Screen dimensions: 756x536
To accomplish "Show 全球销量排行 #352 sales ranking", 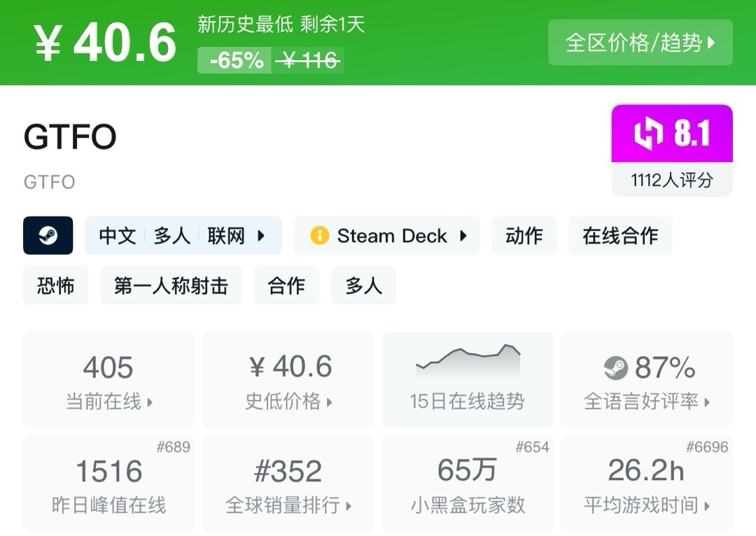I will pyautogui.click(x=288, y=484).
